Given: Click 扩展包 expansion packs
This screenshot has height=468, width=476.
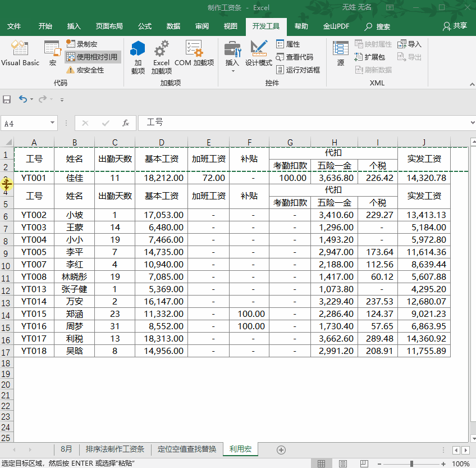Looking at the screenshot, I should [x=370, y=57].
